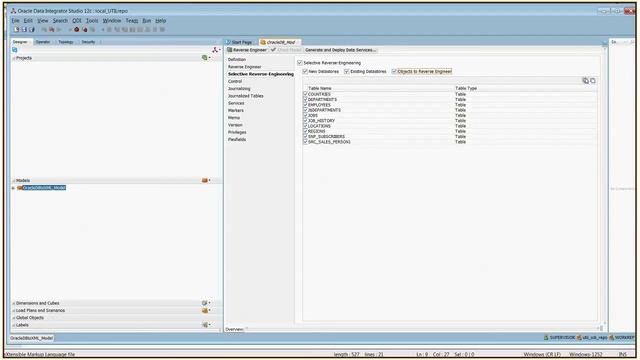
Task: Open the Privileges section
Action: coord(237,132)
